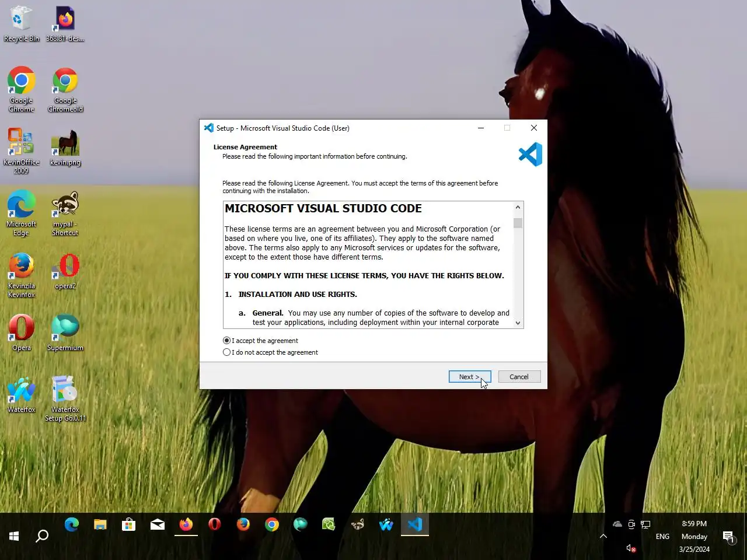The image size is (747, 560).
Task: Close the setup window
Action: click(534, 128)
